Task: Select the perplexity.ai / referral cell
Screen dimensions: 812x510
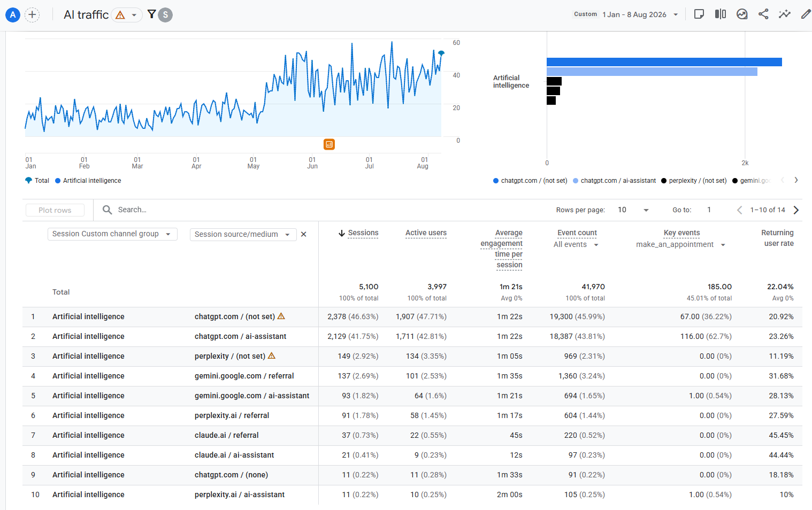Action: [x=232, y=416]
